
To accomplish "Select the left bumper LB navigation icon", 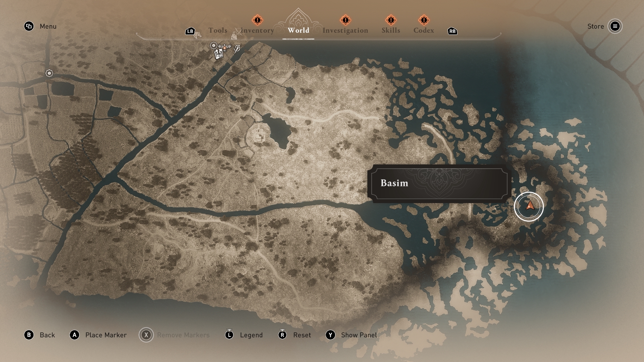I will coord(190,30).
